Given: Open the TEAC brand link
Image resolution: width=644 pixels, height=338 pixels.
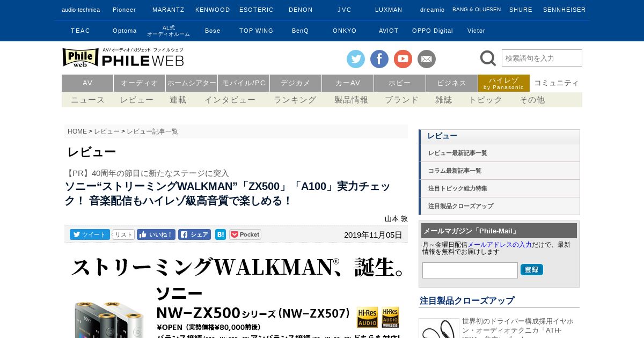Looking at the screenshot, I should (x=80, y=31).
